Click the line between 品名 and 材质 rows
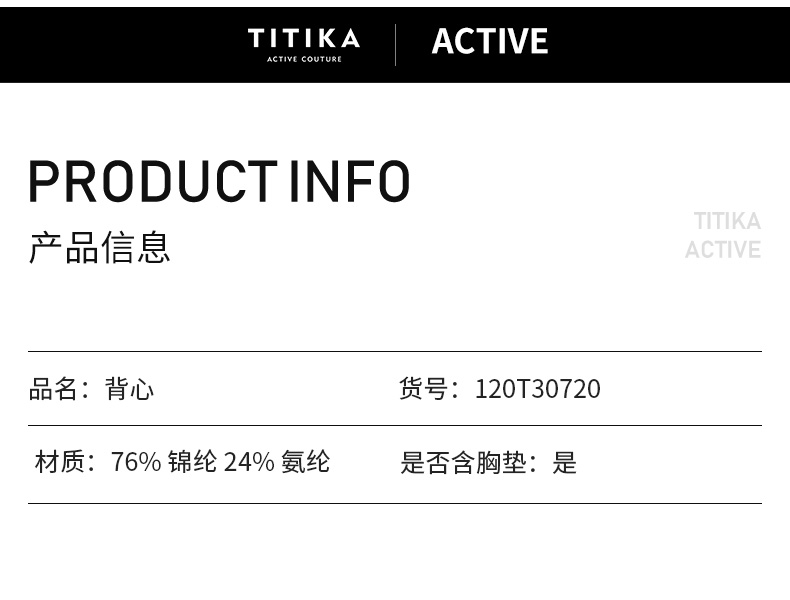 [x=395, y=426]
